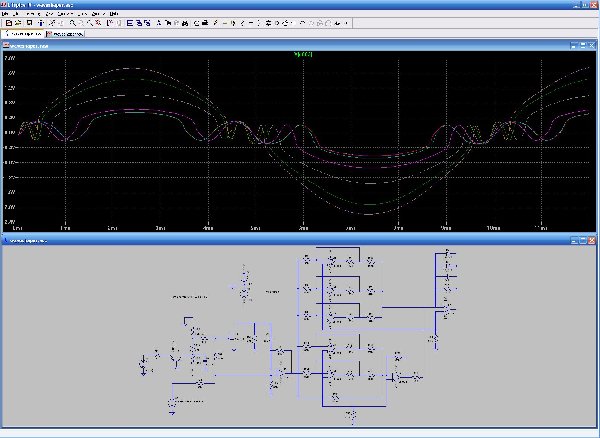This screenshot has width=600, height=438.
Task: Open the Simulate menu
Action: 63,14
